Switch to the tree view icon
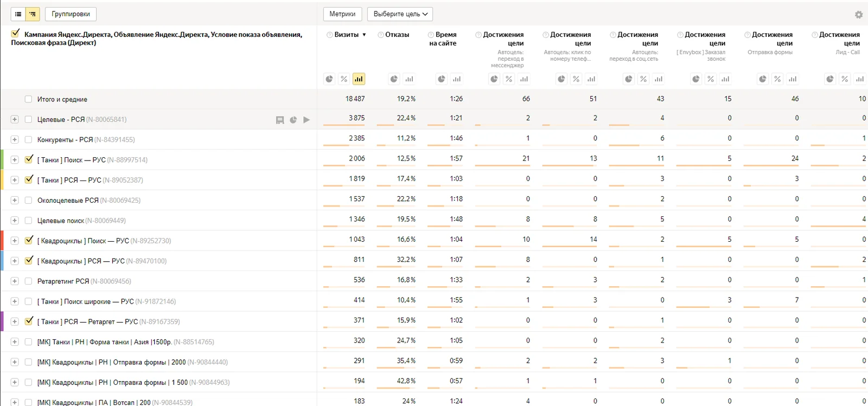 33,14
